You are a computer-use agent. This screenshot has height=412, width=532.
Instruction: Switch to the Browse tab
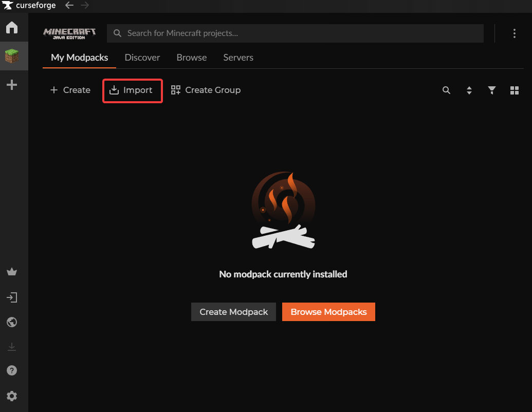click(x=192, y=58)
